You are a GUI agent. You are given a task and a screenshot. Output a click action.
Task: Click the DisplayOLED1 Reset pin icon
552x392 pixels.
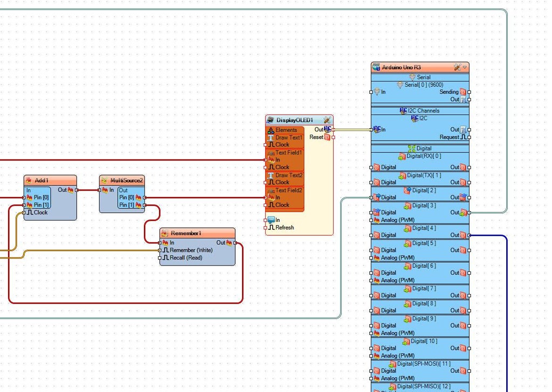(x=327, y=137)
